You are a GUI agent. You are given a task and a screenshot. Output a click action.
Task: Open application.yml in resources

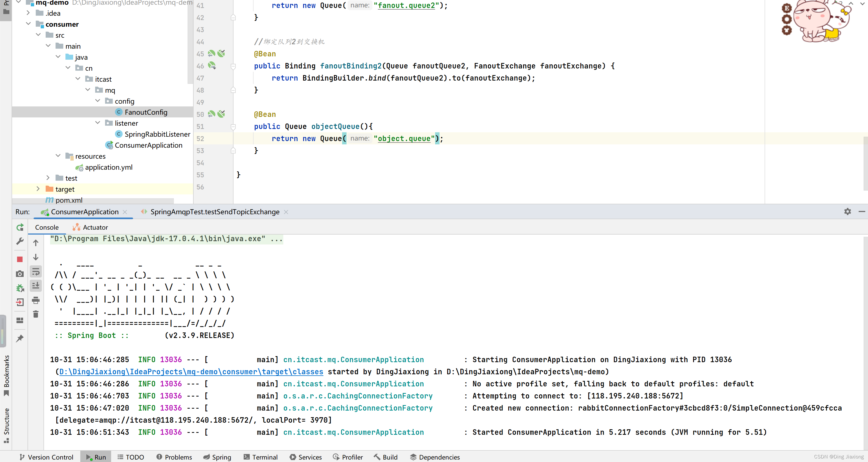tap(108, 167)
